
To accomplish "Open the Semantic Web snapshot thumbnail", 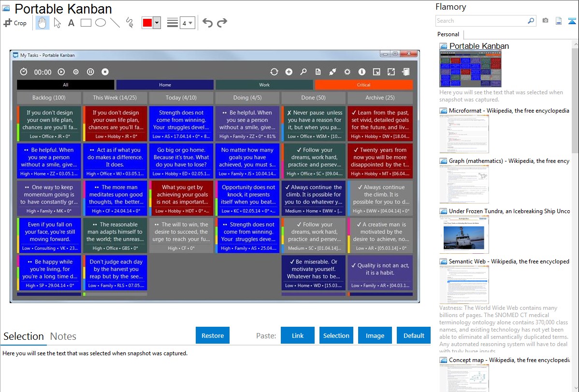I will 464,285.
